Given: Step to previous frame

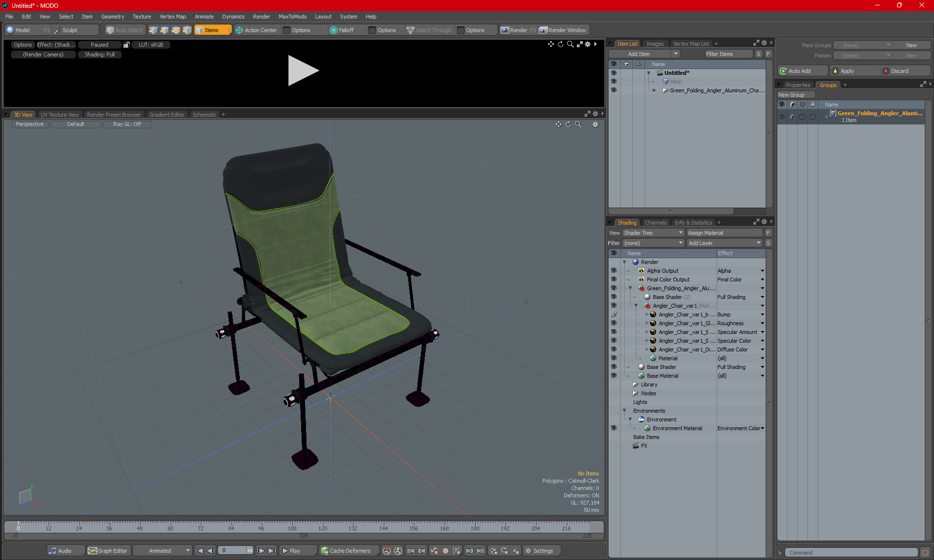Looking at the screenshot, I should (211, 551).
